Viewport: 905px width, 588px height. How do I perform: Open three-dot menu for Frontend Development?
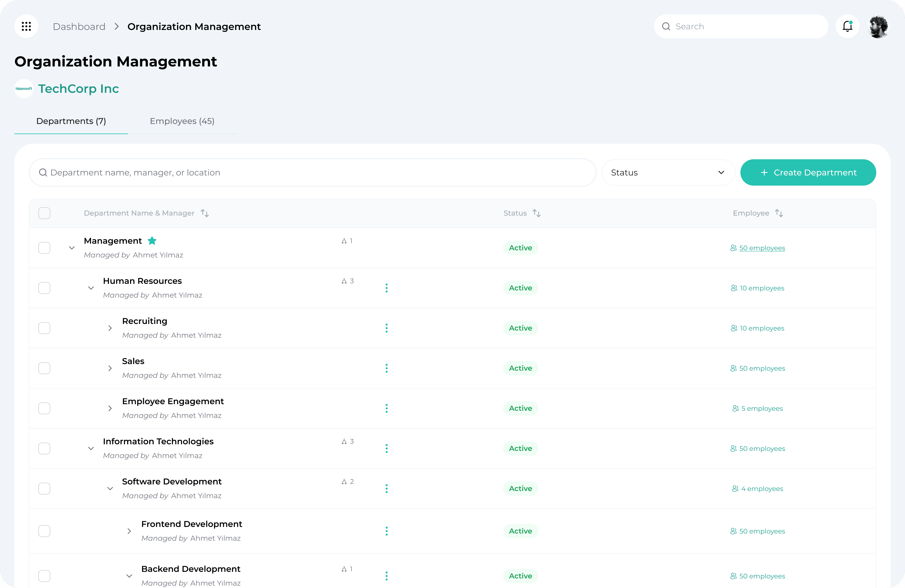tap(386, 531)
